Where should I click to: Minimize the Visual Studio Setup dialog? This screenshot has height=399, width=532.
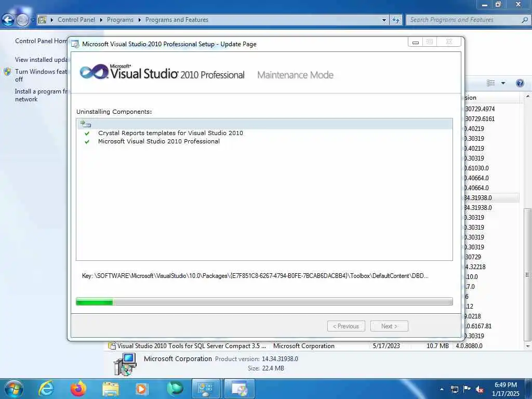pos(415,42)
